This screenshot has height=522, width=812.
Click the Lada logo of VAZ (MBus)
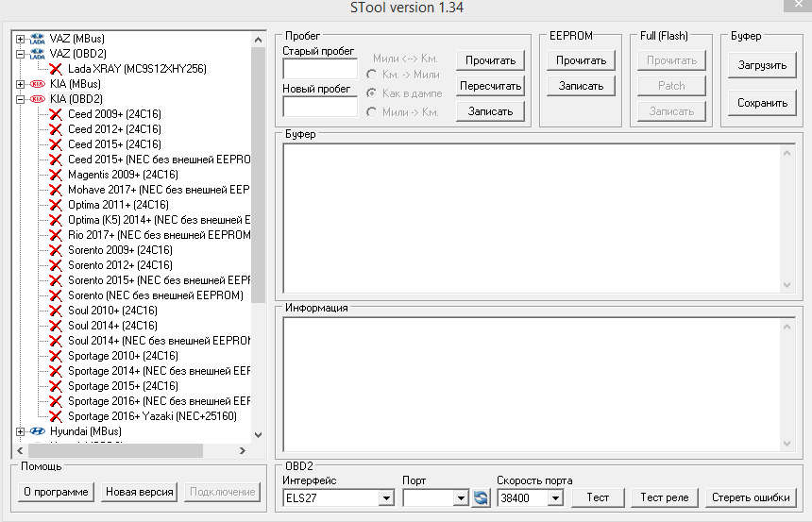[x=38, y=39]
